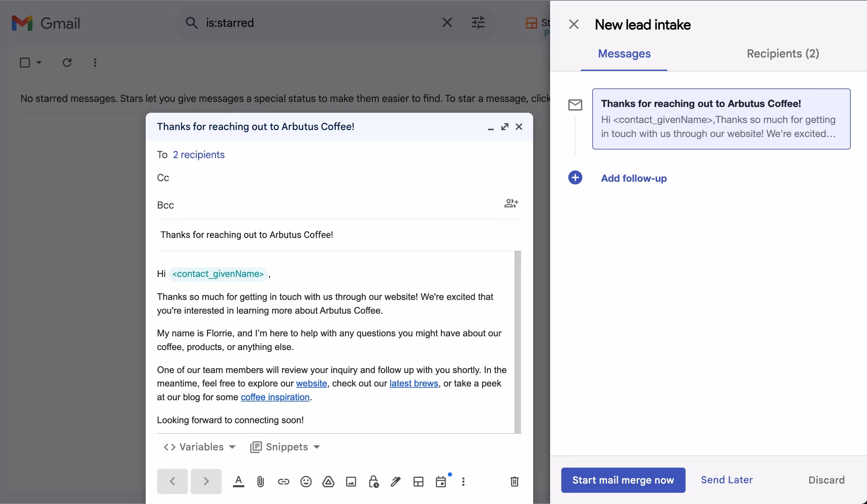Image resolution: width=867 pixels, height=504 pixels.
Task: Select the Messages tab
Action: tap(624, 54)
